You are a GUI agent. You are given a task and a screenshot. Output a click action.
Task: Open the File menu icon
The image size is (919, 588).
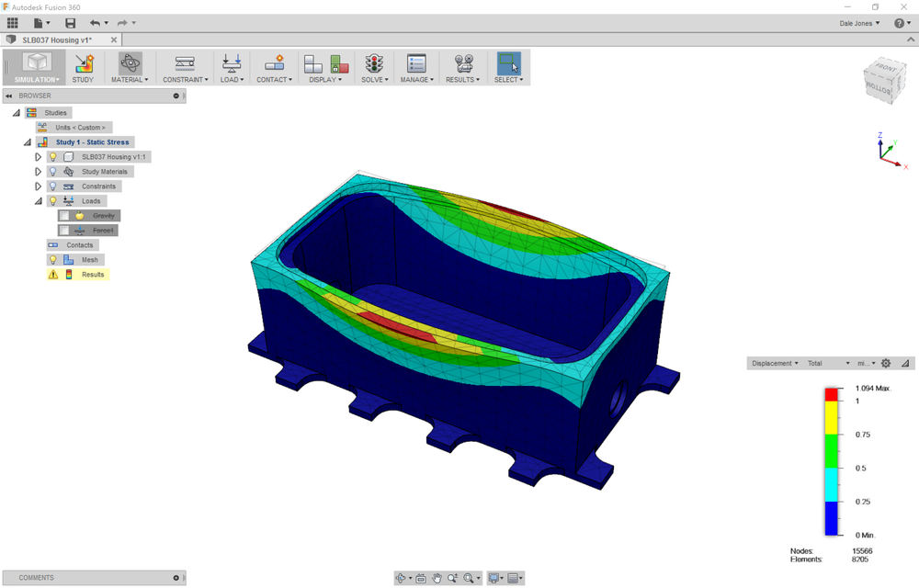point(38,23)
